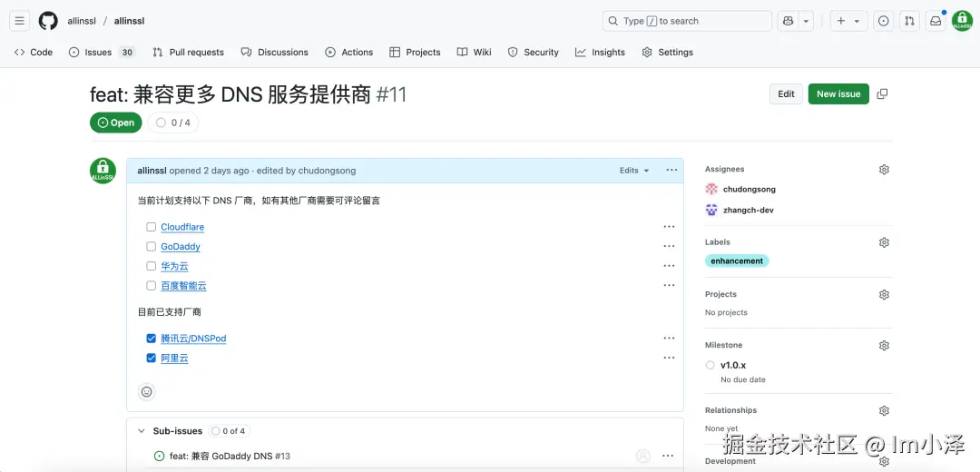Check the 百度智能云 task checkbox

pos(151,286)
